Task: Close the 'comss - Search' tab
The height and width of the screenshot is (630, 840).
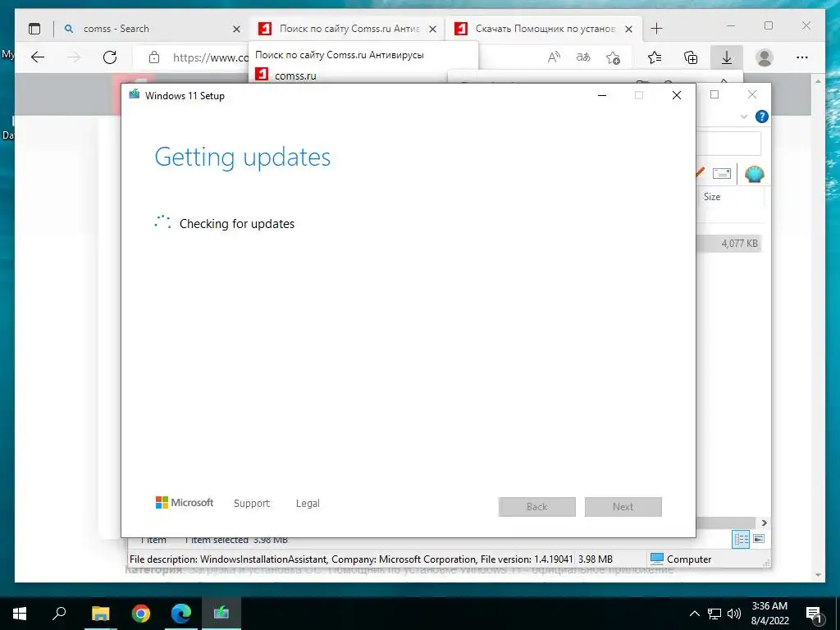Action: coord(236,29)
